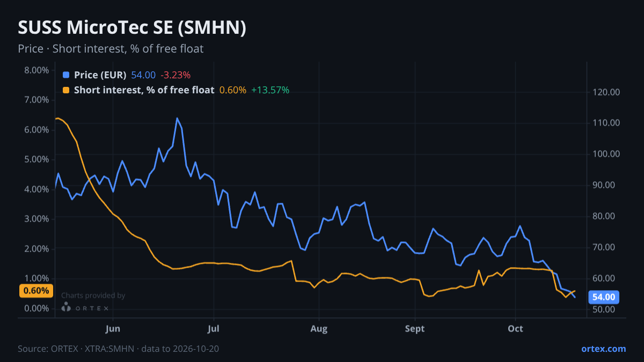Click the orange 0.60% axis value badge

click(36, 291)
